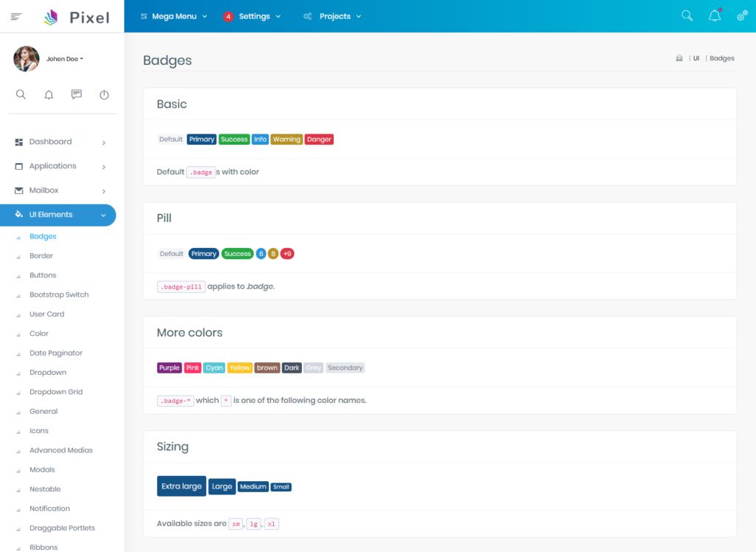Open the notifications bell in the top bar
756x552 pixels.
[x=715, y=16]
